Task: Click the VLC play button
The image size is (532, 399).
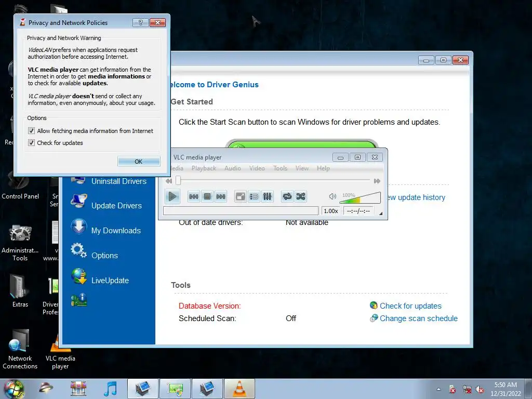Action: point(172,196)
